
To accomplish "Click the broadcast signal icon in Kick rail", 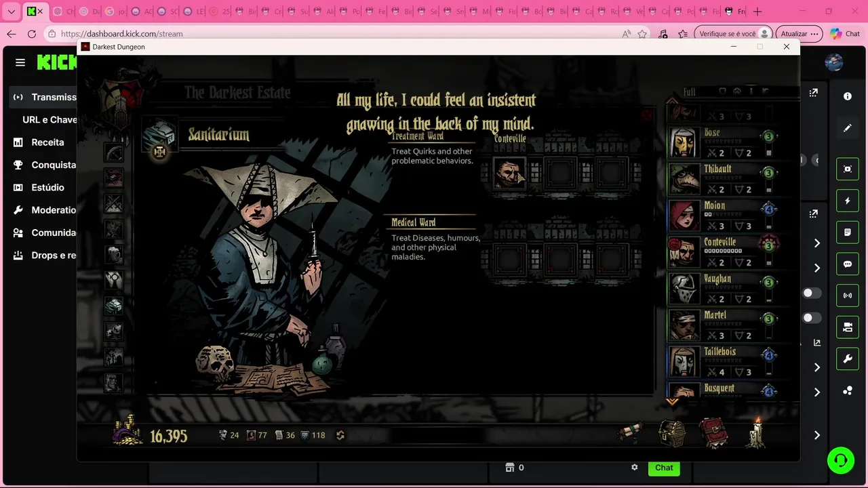I will [848, 296].
